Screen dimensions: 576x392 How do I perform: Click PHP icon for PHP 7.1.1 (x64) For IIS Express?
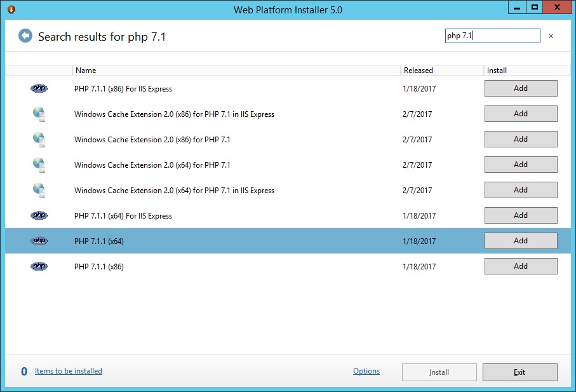point(39,215)
